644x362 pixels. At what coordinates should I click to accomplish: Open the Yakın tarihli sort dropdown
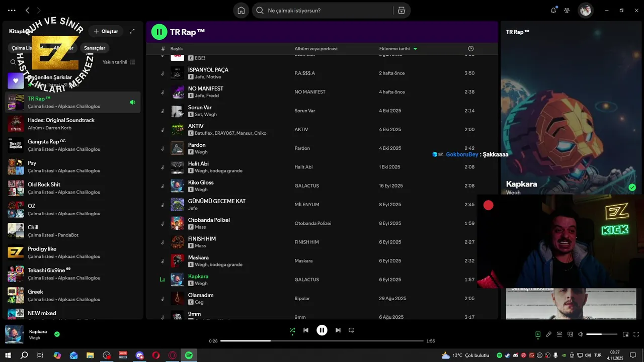click(119, 62)
